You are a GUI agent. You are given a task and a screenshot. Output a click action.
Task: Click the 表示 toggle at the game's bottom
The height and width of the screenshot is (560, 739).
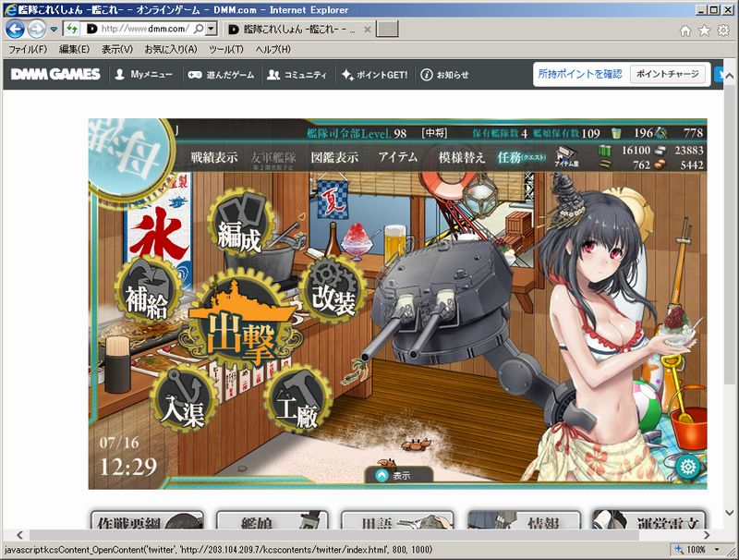[x=399, y=476]
